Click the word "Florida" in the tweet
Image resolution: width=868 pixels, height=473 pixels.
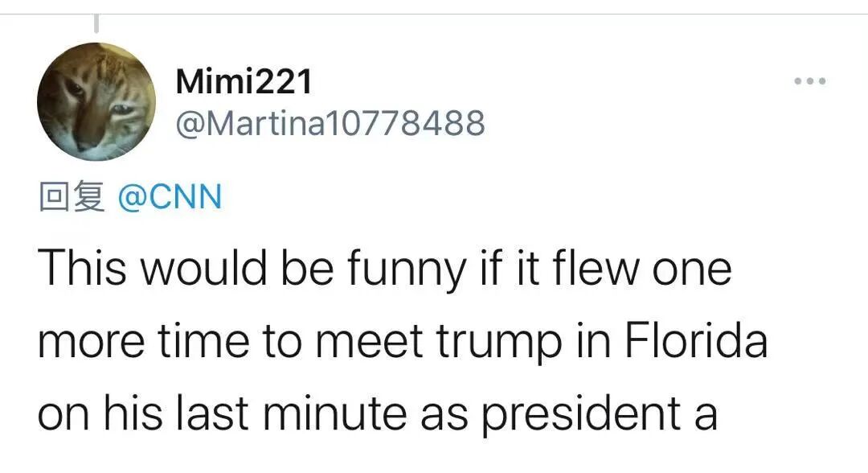pos(696,340)
